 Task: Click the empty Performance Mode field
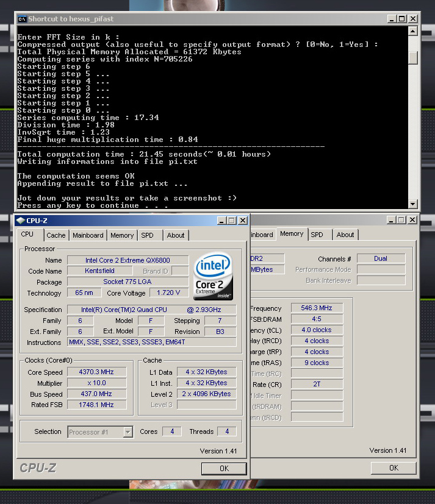point(381,269)
